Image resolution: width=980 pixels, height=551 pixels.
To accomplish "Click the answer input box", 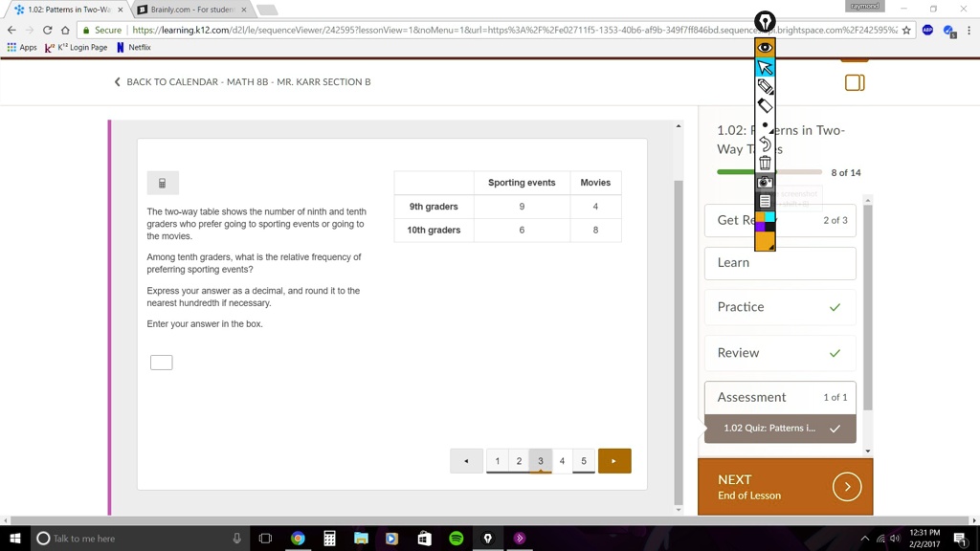I will [x=161, y=362].
